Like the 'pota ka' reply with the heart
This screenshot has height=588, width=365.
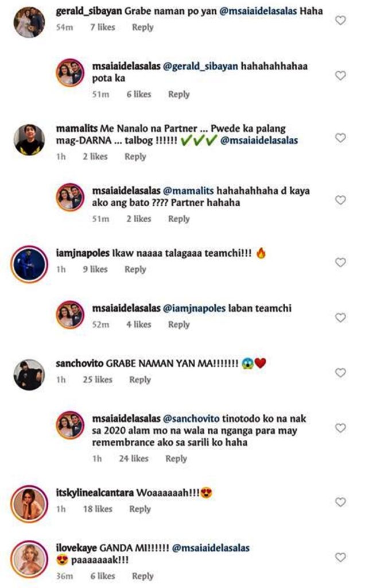tap(340, 75)
